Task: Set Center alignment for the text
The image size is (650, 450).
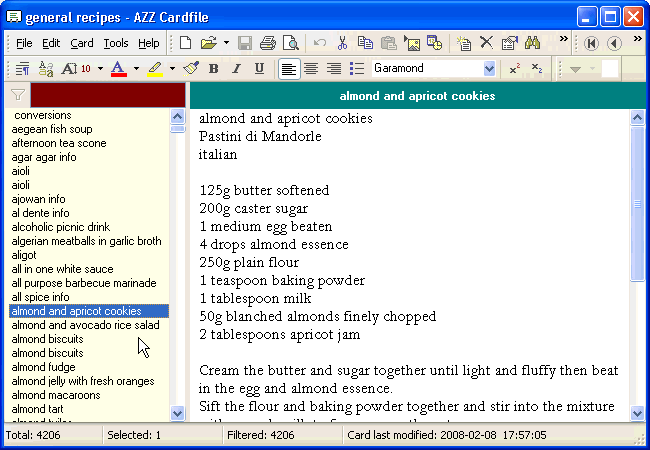Action: coord(311,68)
